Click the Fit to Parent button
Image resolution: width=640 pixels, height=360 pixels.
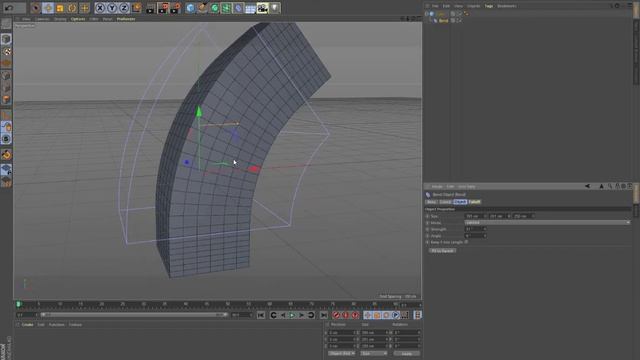[x=442, y=251]
